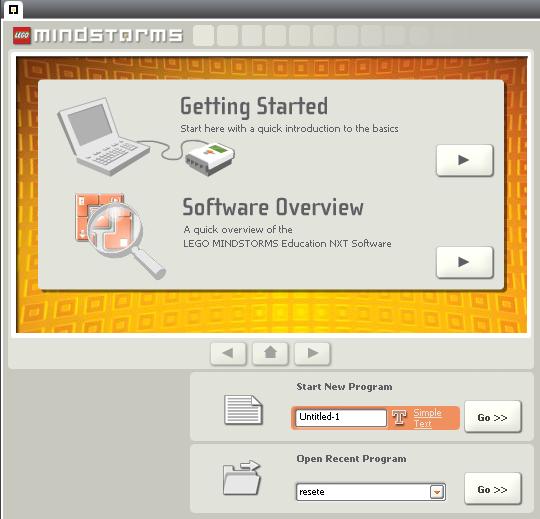Go back with the left arrow button
Image resolution: width=540 pixels, height=519 pixels.
click(228, 353)
